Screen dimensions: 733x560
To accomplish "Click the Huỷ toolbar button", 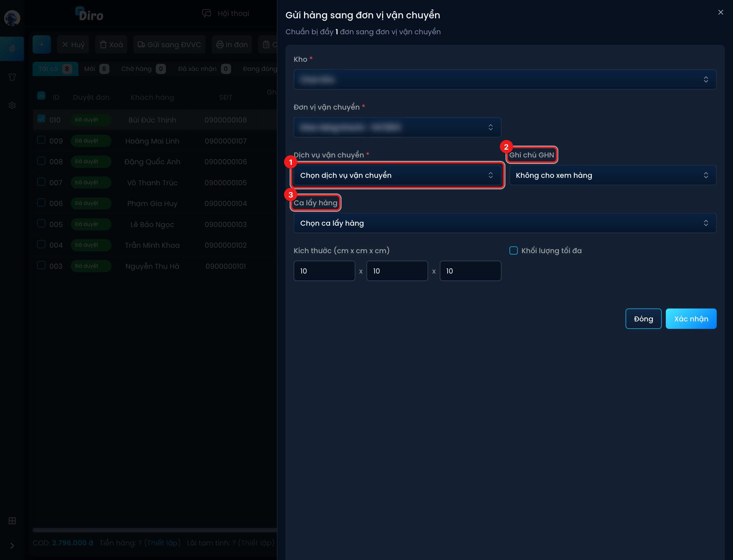I will (73, 44).
